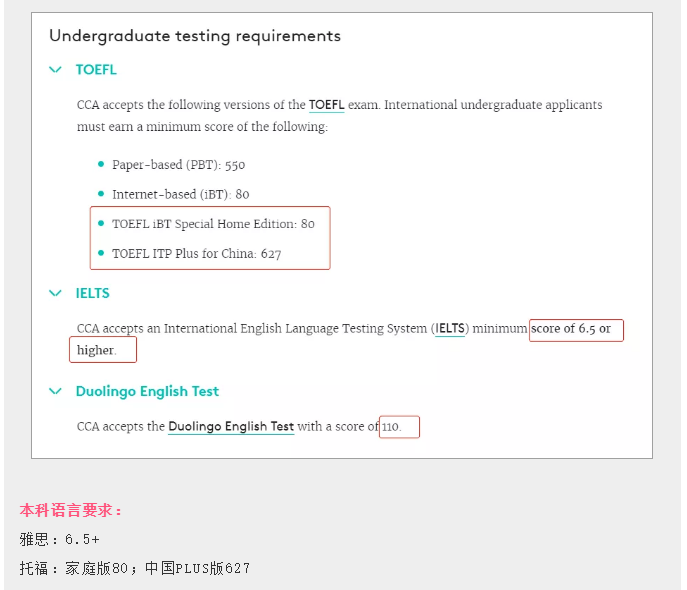Collapse the IELTS section chevron
Screen dimensions: 687x590
(55, 293)
